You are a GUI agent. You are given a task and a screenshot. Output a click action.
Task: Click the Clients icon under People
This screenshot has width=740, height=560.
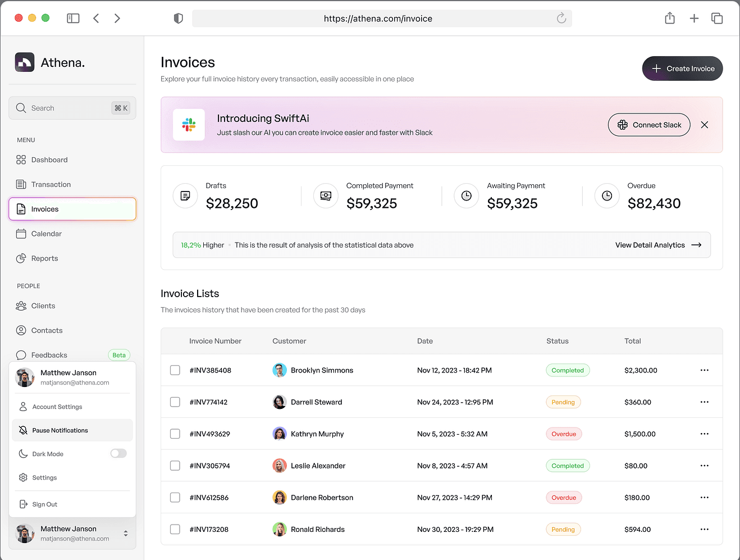pyautogui.click(x=22, y=306)
